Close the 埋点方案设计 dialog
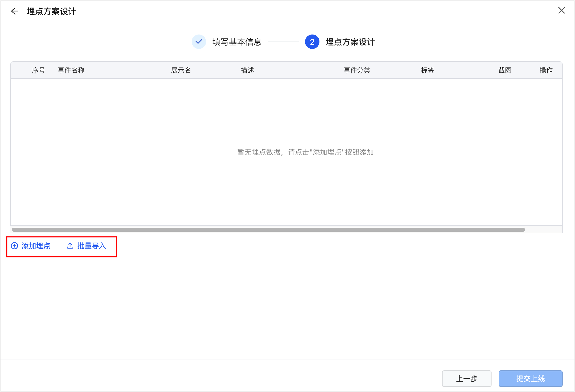This screenshot has width=575, height=392. [x=561, y=11]
